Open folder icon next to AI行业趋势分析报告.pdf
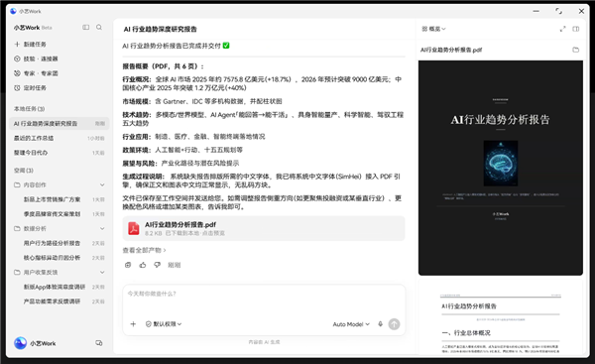The image size is (595, 364). coord(576,50)
